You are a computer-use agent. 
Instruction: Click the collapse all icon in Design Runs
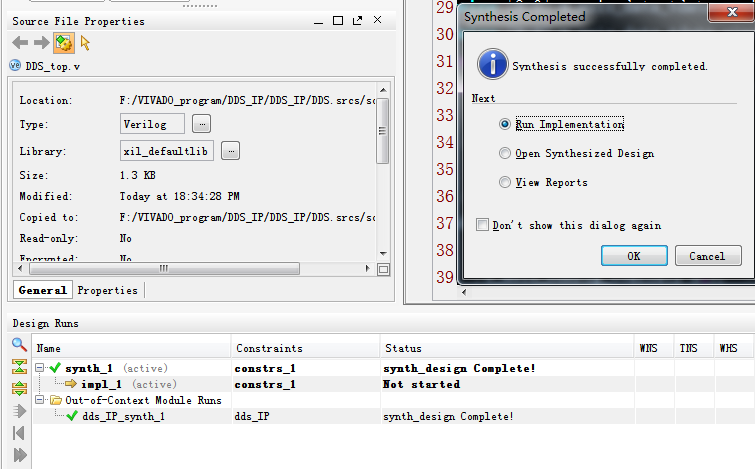point(18,367)
